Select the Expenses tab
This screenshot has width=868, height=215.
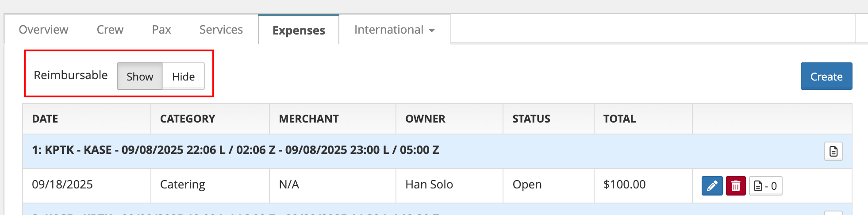(x=299, y=31)
